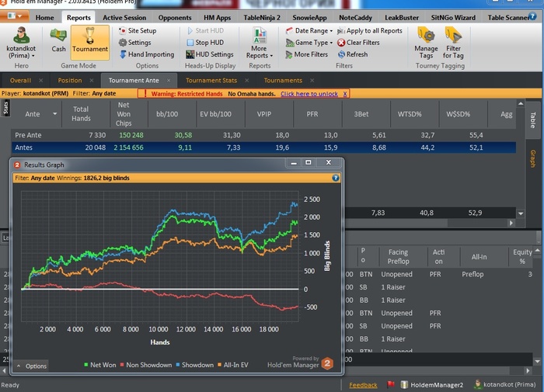Open help icon at ribbon right

click(532, 16)
